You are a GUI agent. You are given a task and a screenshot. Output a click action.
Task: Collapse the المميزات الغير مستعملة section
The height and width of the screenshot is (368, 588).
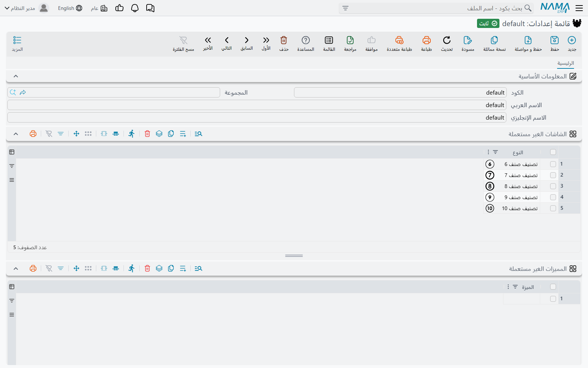(x=16, y=269)
